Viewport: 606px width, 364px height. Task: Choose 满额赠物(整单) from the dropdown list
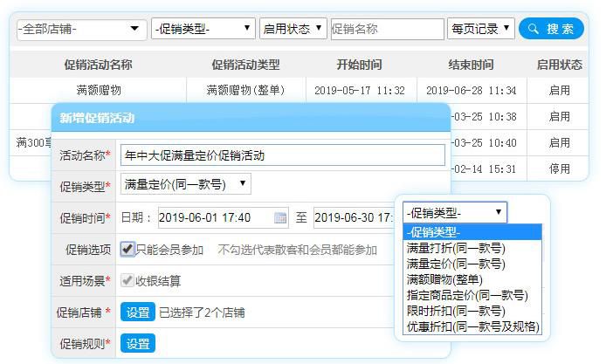(x=472, y=279)
